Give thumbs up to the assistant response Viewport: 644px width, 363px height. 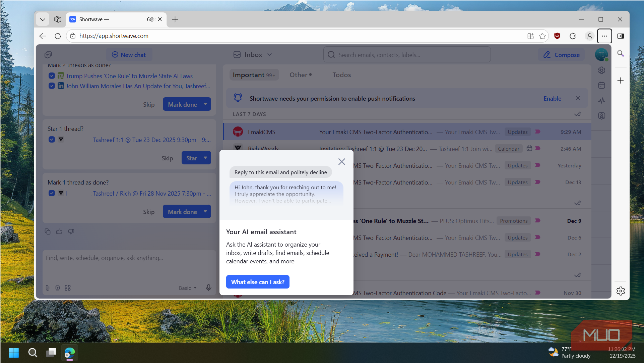[x=59, y=231]
